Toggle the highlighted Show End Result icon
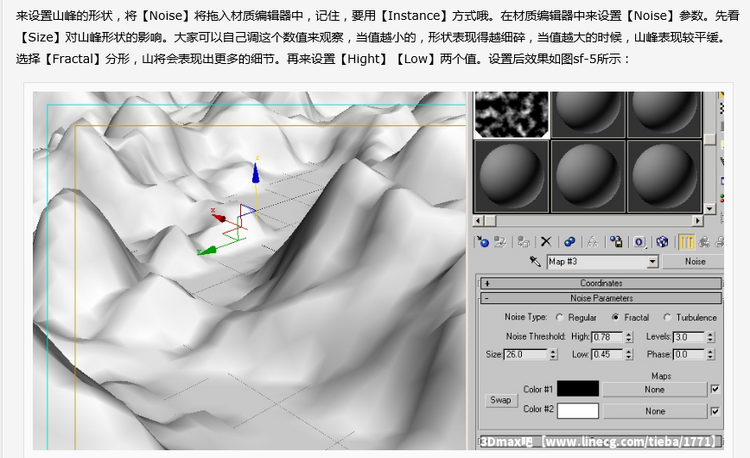The height and width of the screenshot is (458, 750). click(x=686, y=241)
